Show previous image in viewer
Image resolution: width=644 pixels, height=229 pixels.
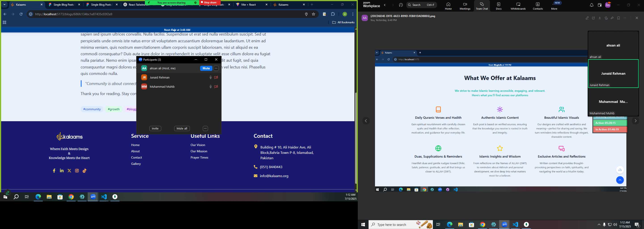coord(366,121)
